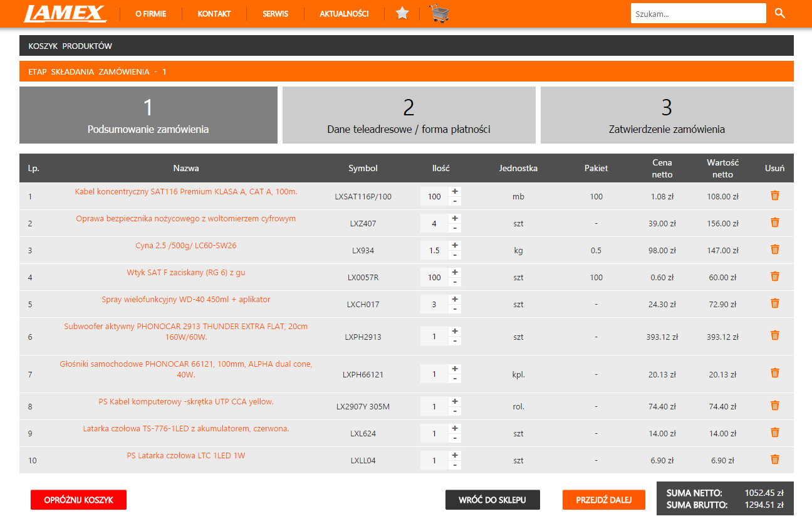
Task: Click the favorites star icon in header
Action: tap(402, 13)
